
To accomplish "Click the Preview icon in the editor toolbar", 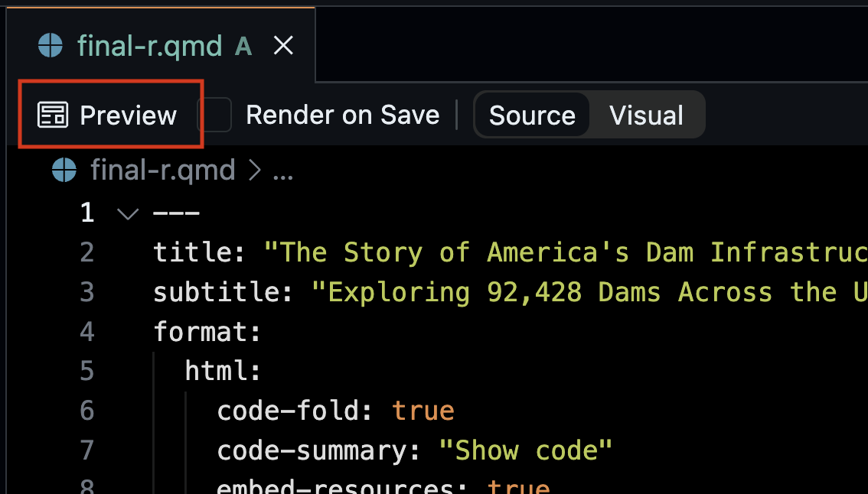I will (x=53, y=115).
